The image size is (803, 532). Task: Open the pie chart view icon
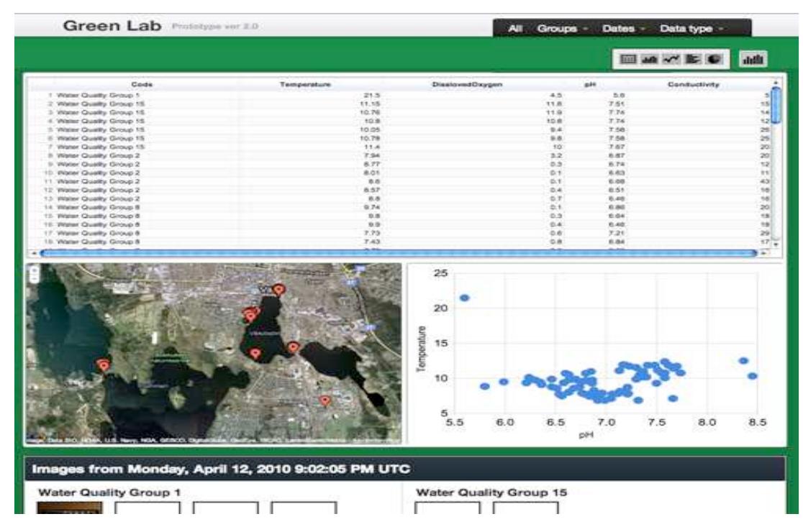712,58
